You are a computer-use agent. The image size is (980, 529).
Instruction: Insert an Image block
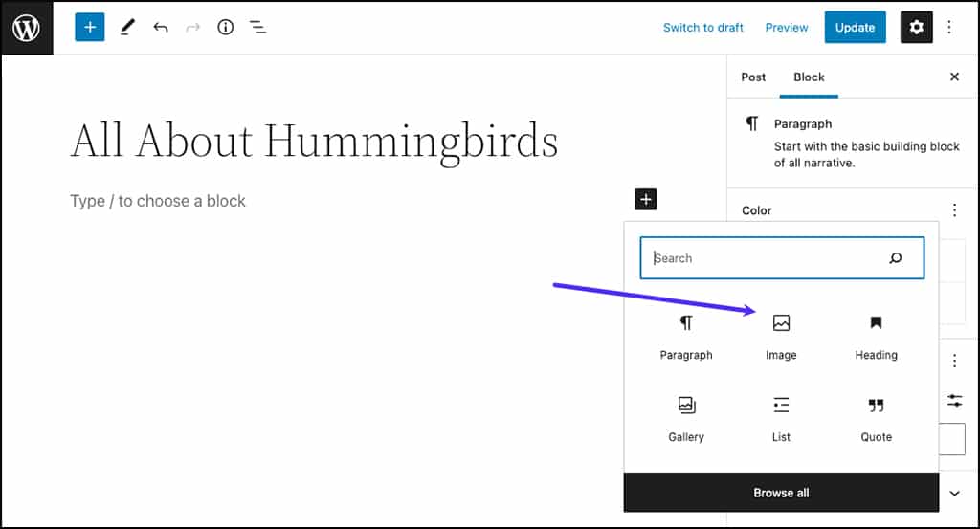point(781,336)
